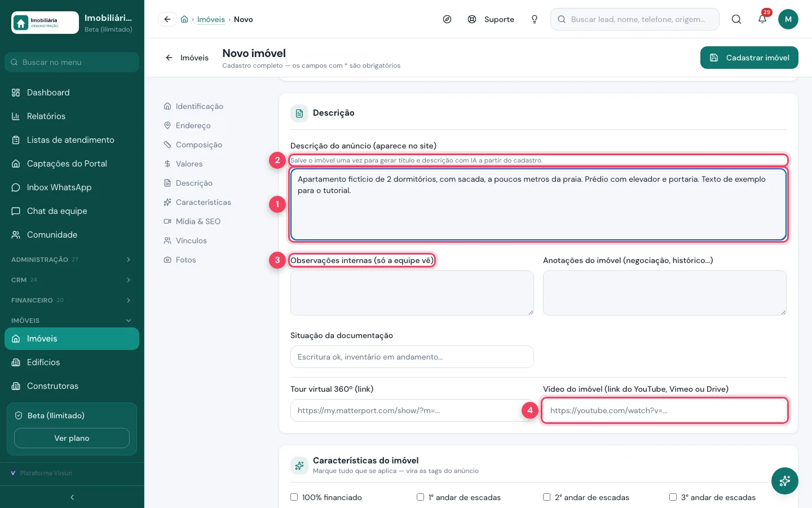Viewport: 812px width, 508px height.
Task: Open Construtoras in sidebar
Action: click(72, 386)
